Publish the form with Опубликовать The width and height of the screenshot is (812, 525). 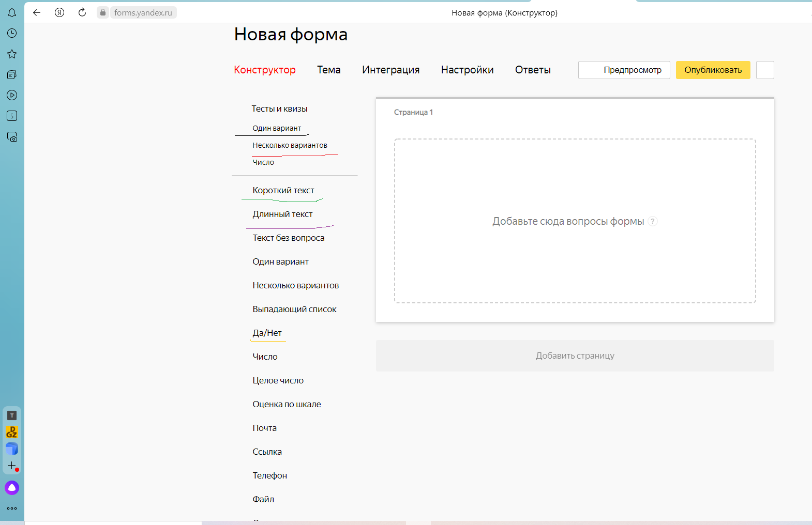click(x=713, y=70)
